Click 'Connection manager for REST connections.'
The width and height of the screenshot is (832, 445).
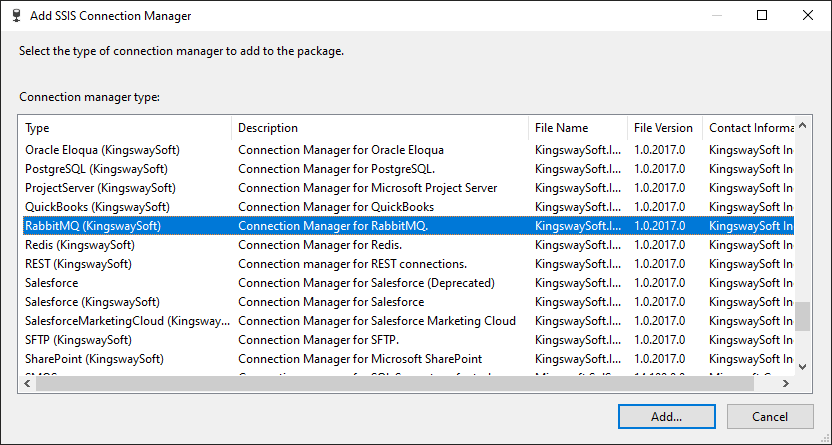click(353, 264)
